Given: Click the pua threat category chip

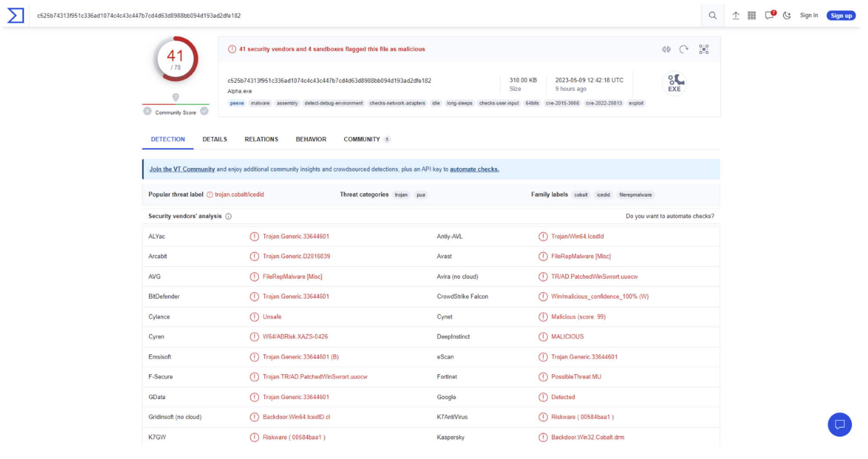Looking at the screenshot, I should (421, 195).
